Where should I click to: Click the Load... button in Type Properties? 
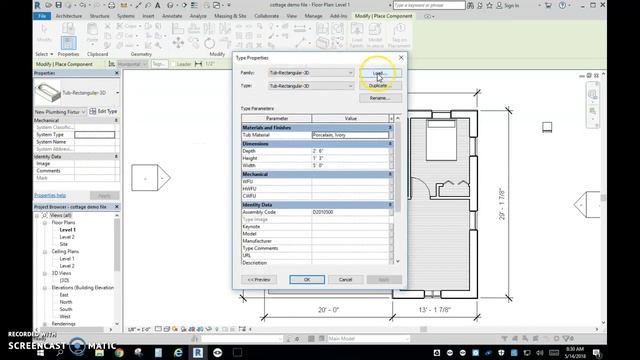[x=380, y=73]
